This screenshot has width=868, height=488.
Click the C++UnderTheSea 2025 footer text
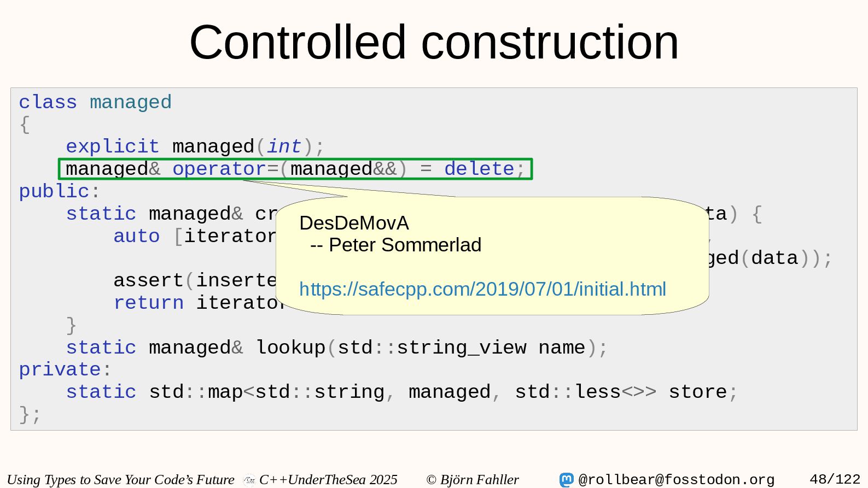(328, 480)
